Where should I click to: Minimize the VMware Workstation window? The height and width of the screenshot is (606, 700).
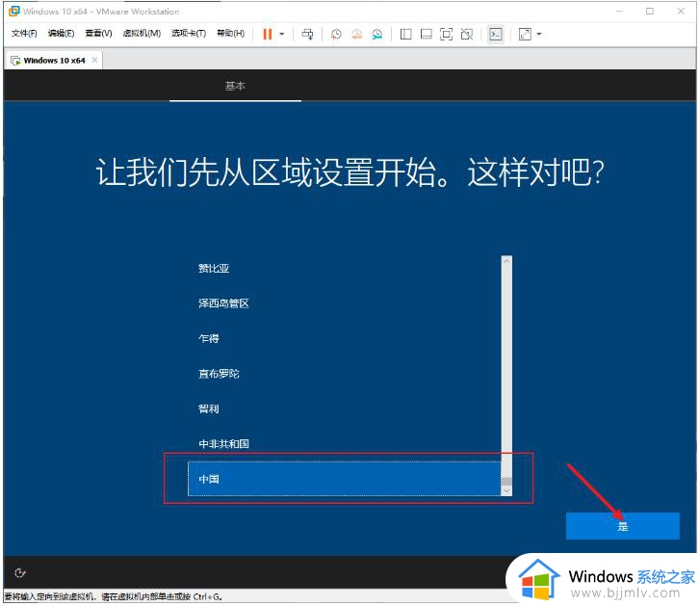pyautogui.click(x=620, y=12)
